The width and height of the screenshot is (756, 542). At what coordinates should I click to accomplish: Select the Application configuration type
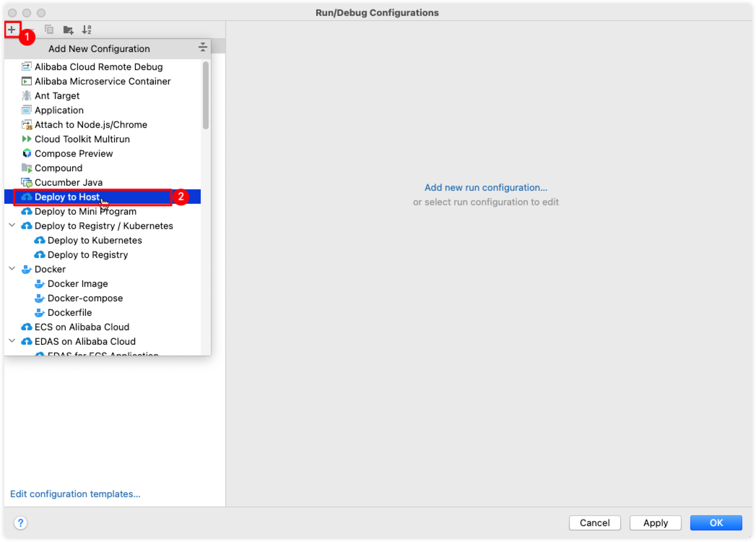[58, 110]
